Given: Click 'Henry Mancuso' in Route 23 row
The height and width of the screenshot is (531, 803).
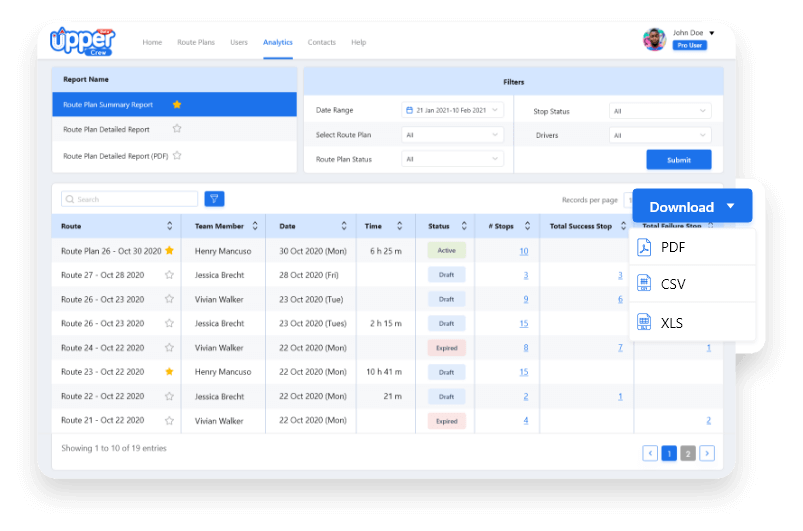Looking at the screenshot, I should pyautogui.click(x=223, y=372).
